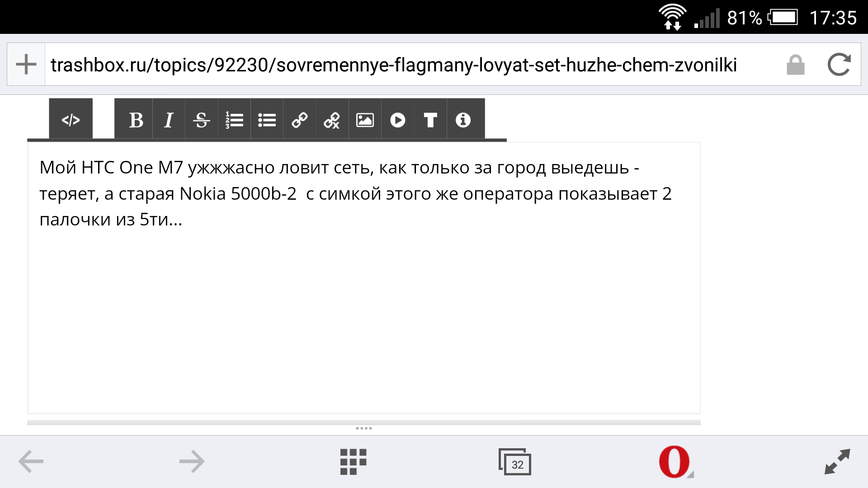Place cursor in comment text area
Viewport: 868px width, 488px height.
tap(364, 278)
